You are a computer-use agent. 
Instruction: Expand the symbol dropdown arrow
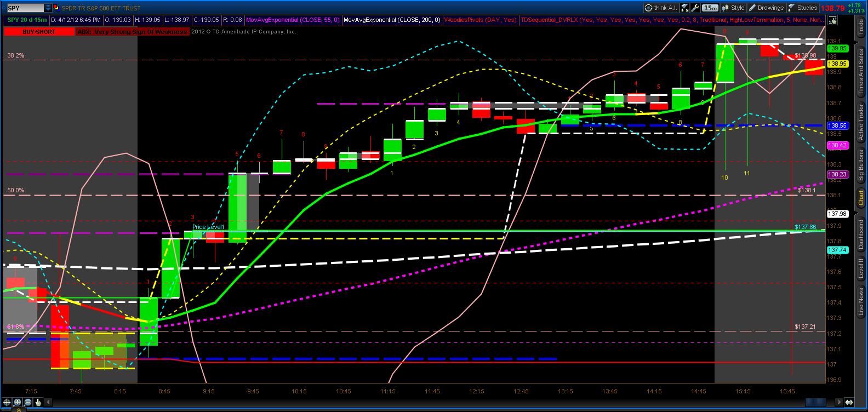pyautogui.click(x=48, y=8)
